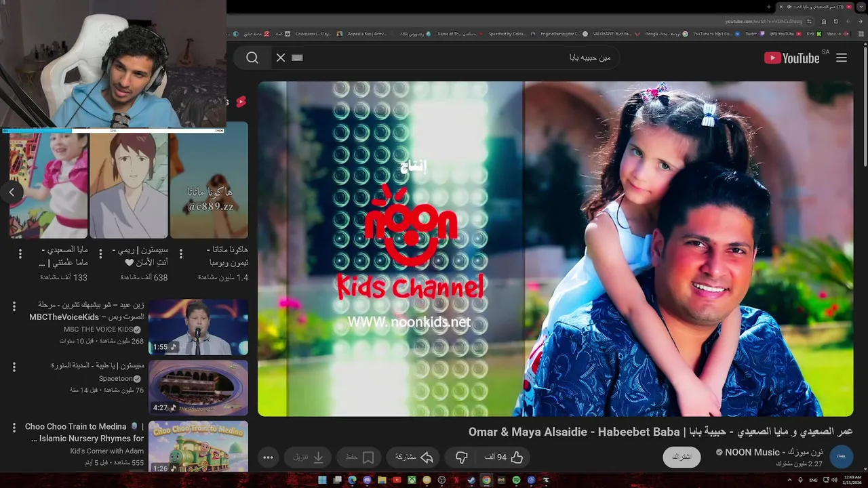Open the MBC The Voice Kids video thumbnail
The height and width of the screenshot is (488, 868).
coord(198,327)
